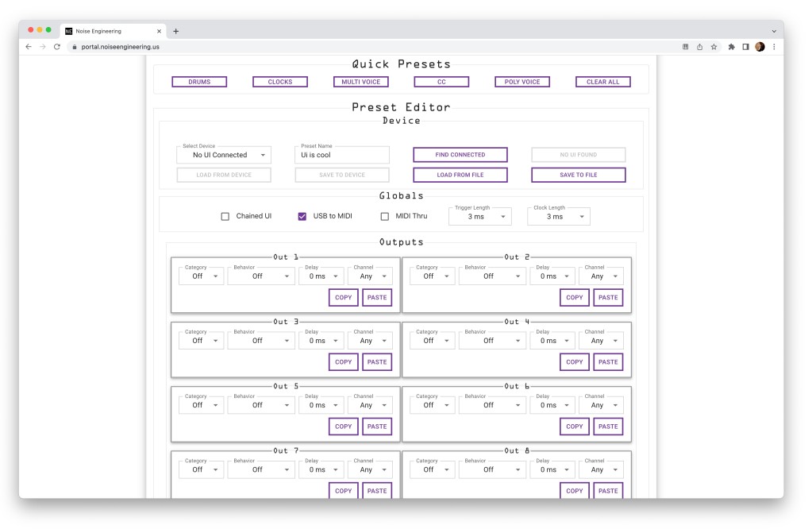Switch to the Noise Engineering browser tab

[111, 31]
